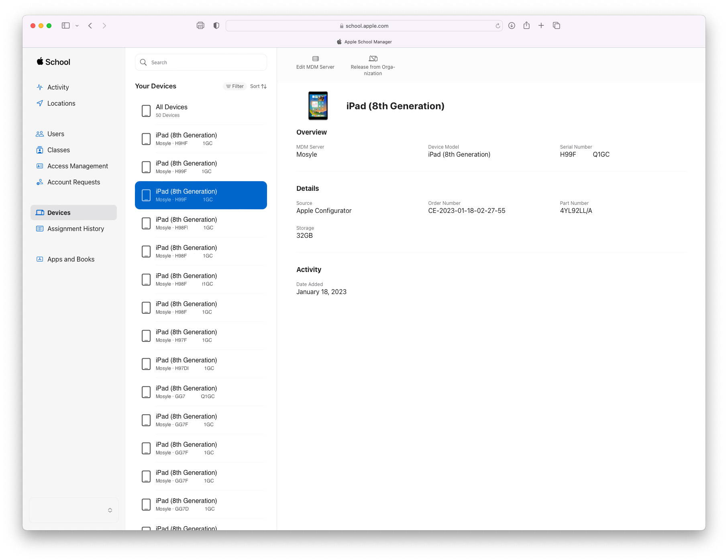Viewport: 728px width, 560px height.
Task: Select the iPad with serial GG7D
Action: click(x=201, y=505)
